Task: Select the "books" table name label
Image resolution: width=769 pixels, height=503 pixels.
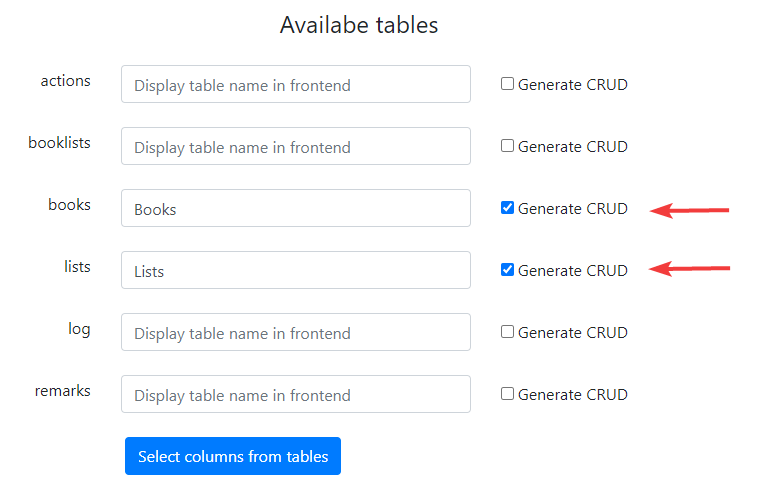Action: click(x=69, y=205)
